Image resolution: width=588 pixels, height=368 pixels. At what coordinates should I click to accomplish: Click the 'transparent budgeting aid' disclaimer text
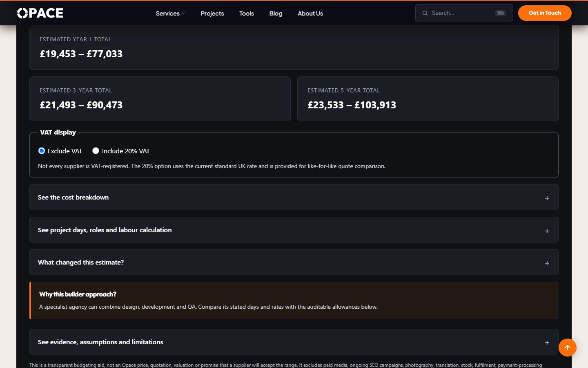(x=286, y=365)
